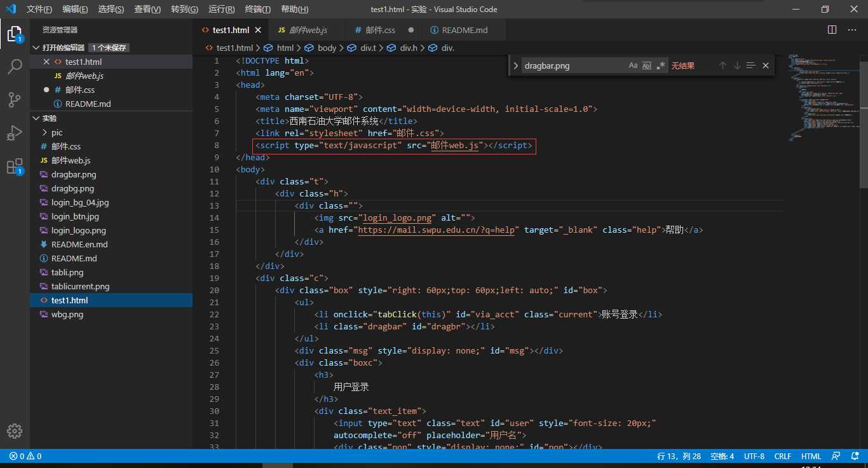Viewport: 868px width, 468px height.
Task: Open tablicurrent.png in file explorer
Action: coord(80,286)
